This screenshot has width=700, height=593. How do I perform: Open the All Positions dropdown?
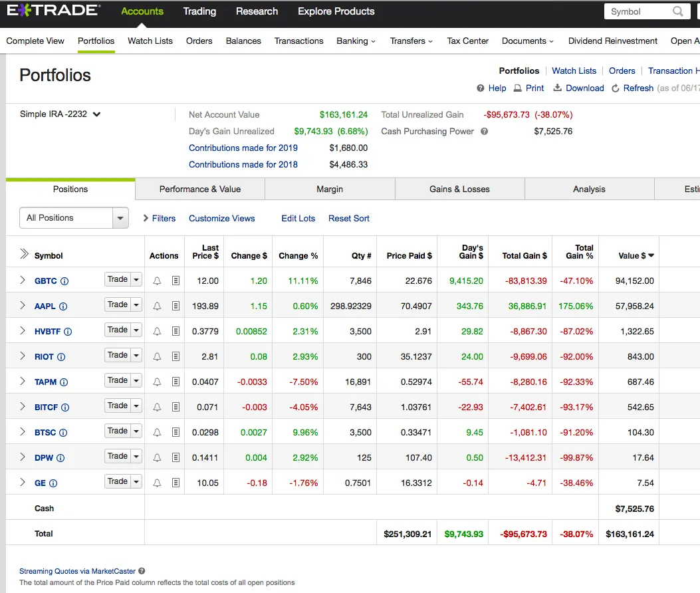coord(74,218)
